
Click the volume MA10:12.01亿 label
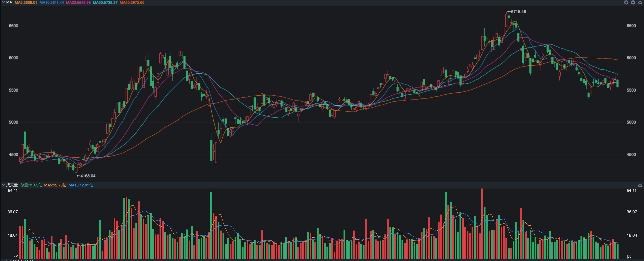click(x=81, y=185)
